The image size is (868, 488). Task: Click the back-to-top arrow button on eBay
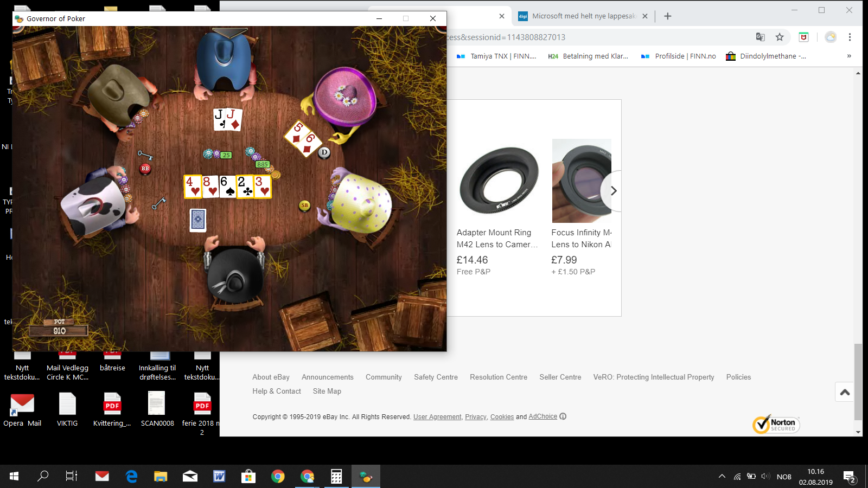[x=845, y=392]
